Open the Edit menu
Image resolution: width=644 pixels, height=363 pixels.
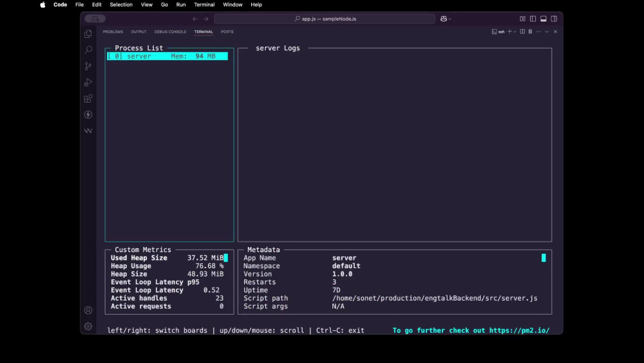(97, 5)
